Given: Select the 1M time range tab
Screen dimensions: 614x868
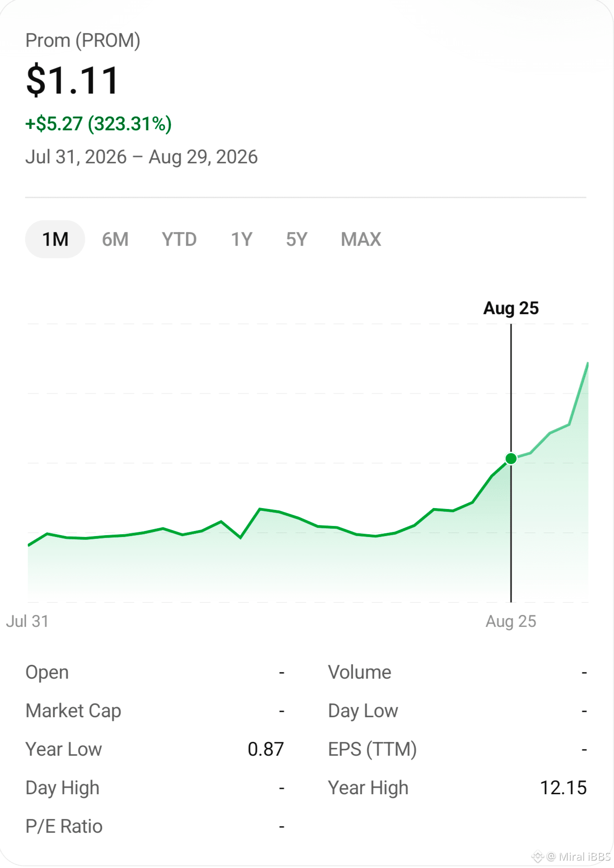Looking at the screenshot, I should click(55, 239).
